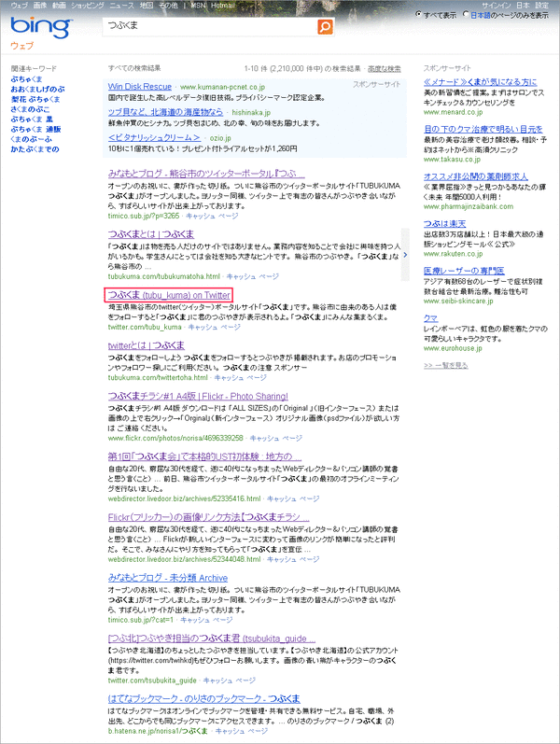Image resolution: width=560 pixels, height=744 pixels.
Task: Click the Bing logo
Action: pyautogui.click(x=41, y=27)
